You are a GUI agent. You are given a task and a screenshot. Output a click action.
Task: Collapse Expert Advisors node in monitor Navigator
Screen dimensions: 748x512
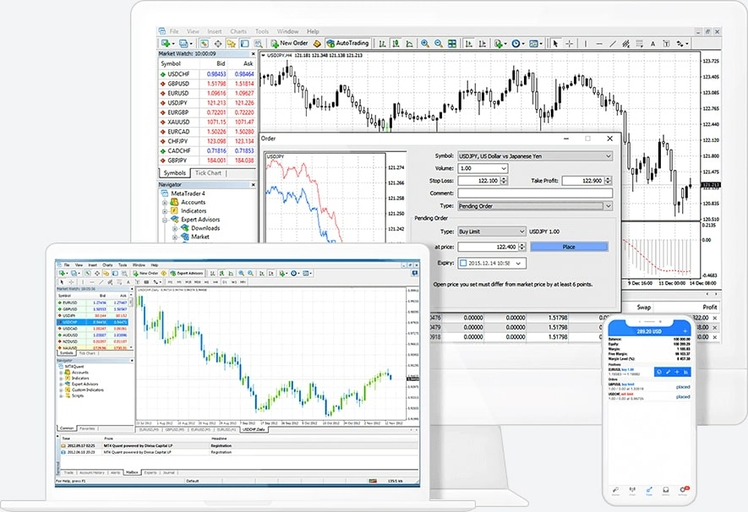point(165,220)
